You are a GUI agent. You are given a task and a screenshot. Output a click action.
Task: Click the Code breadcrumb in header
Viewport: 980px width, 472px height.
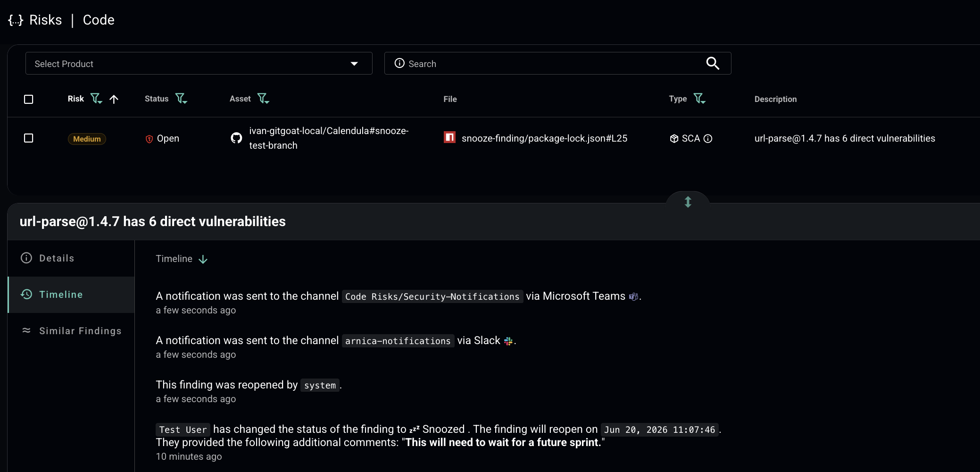pyautogui.click(x=99, y=20)
